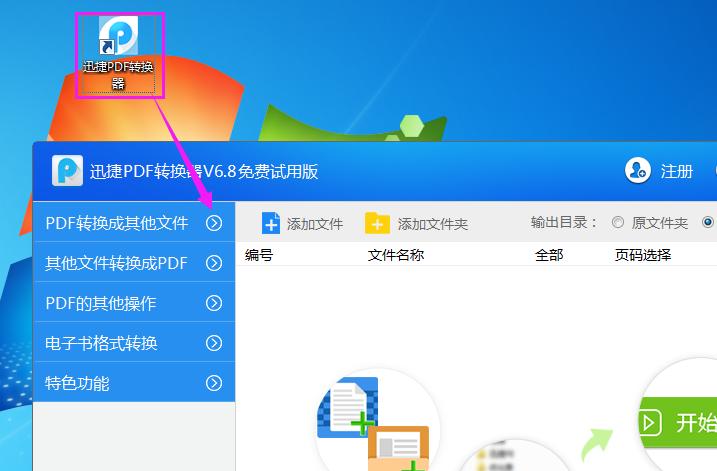Expand the 其他文件转换成PDF chevron arrow
Viewport: 717px width, 471px height.
point(214,263)
